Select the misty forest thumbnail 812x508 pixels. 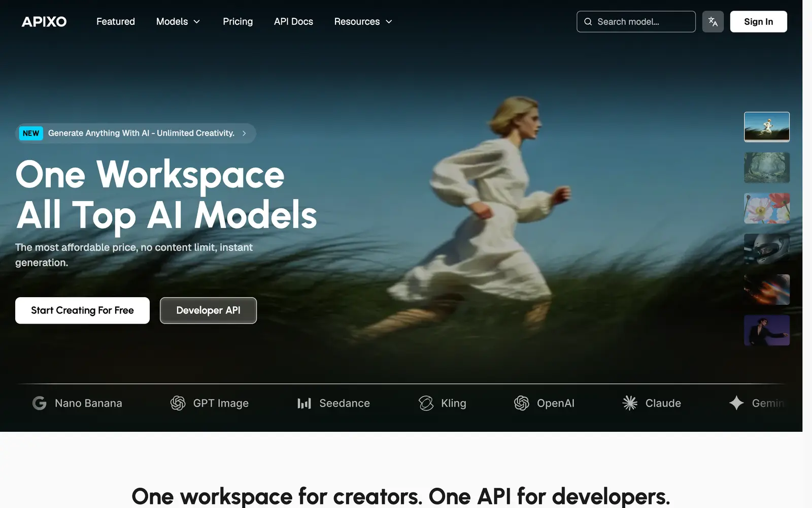[766, 168]
